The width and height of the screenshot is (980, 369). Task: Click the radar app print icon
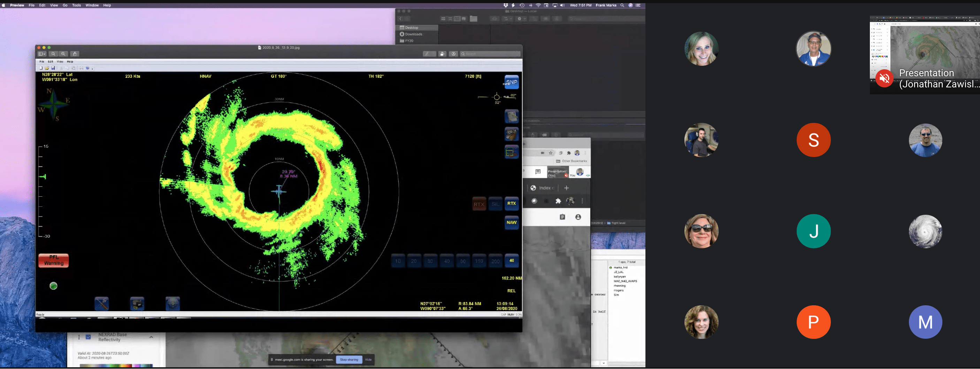click(82, 68)
